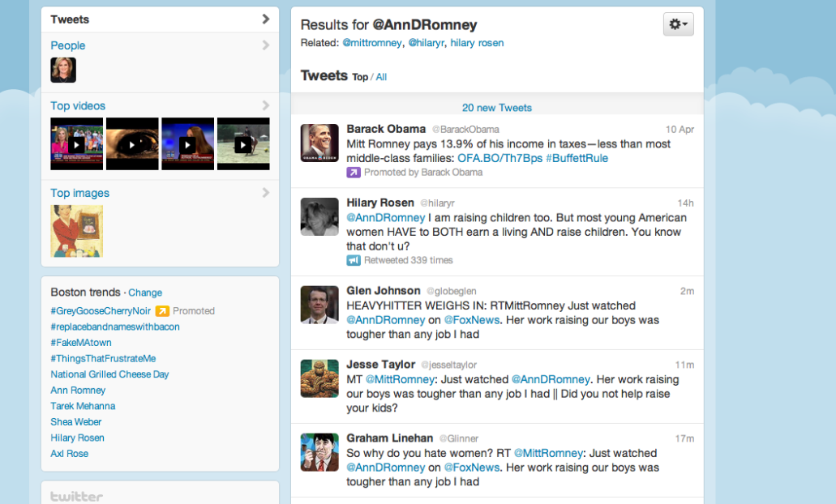Change the Boston trends location
Image resolution: width=836 pixels, height=504 pixels.
tap(145, 293)
